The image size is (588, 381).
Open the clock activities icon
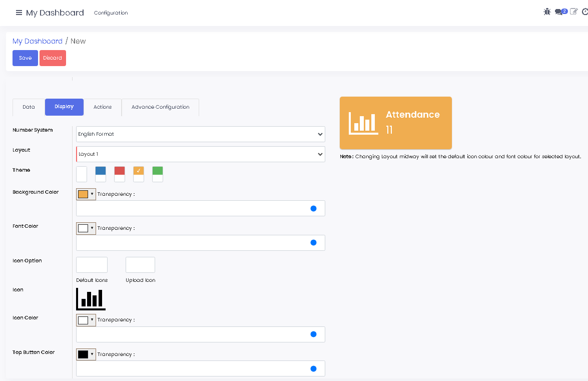click(585, 12)
